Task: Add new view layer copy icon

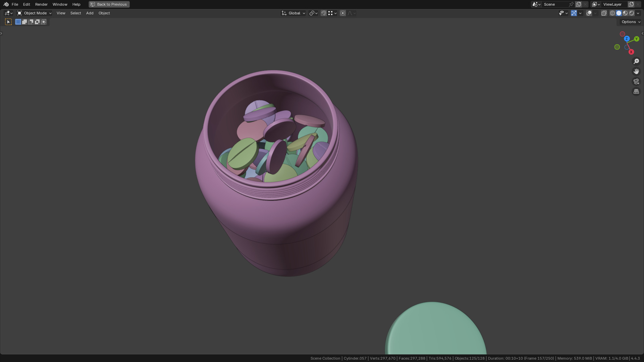Action: 631,4
